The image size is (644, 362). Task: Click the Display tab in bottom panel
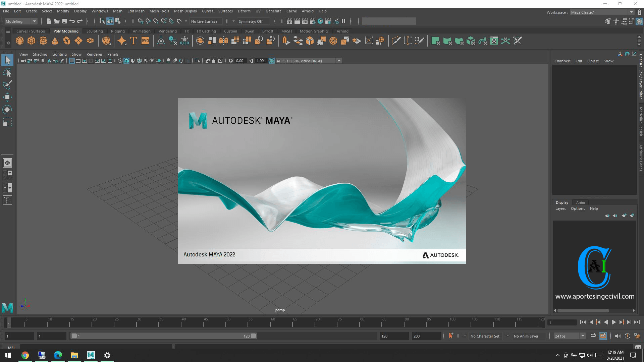point(562,202)
